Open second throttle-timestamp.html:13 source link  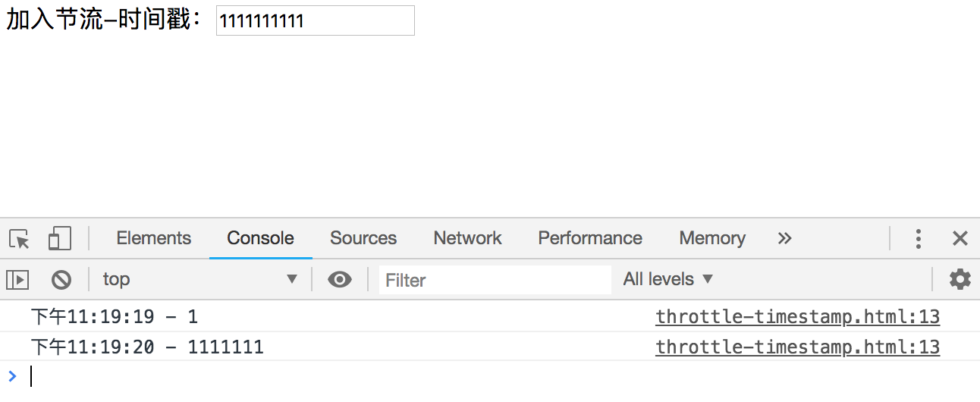798,347
